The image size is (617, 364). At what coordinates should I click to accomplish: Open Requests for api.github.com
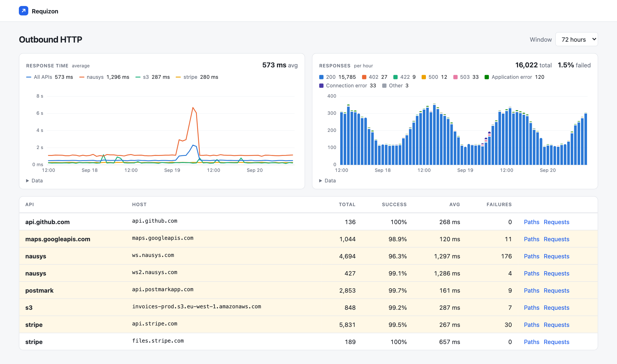[x=556, y=222]
